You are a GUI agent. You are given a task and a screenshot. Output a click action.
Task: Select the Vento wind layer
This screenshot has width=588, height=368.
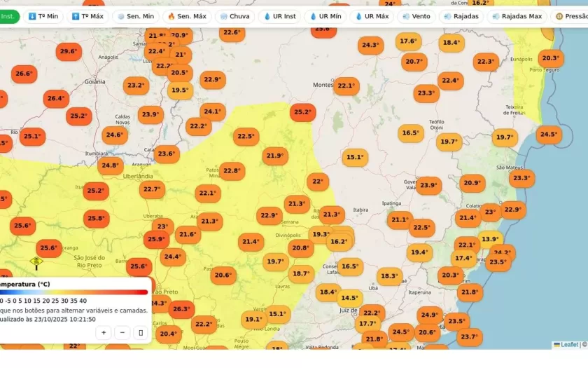(x=417, y=16)
